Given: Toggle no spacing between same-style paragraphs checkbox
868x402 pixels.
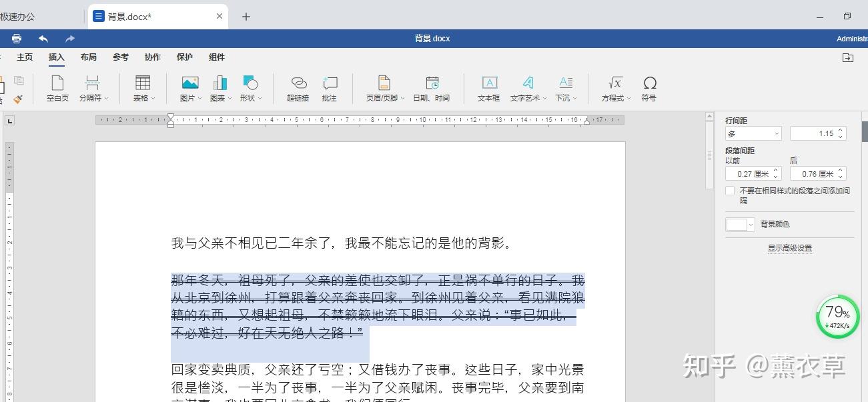Looking at the screenshot, I should pyautogui.click(x=730, y=191).
